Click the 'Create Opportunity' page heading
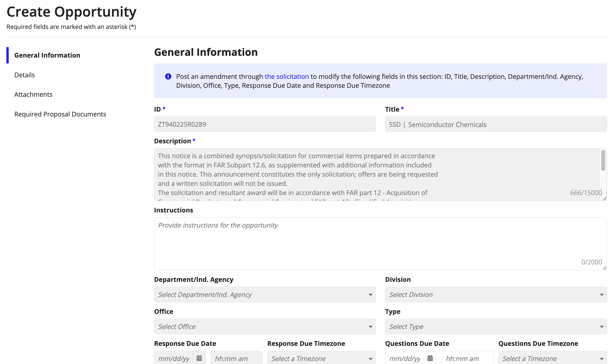Image resolution: width=616 pixels, height=364 pixels. click(x=71, y=12)
